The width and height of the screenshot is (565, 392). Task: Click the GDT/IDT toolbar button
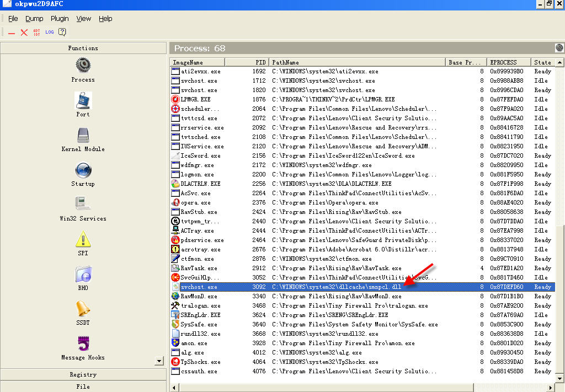coord(37,33)
